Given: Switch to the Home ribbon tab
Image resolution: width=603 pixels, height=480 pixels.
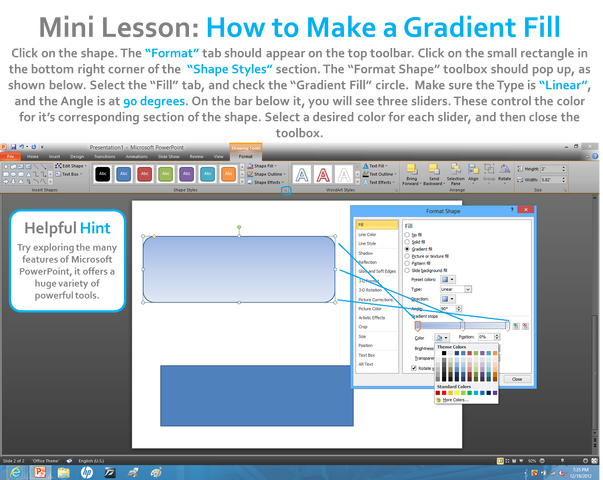Looking at the screenshot, I should [33, 157].
